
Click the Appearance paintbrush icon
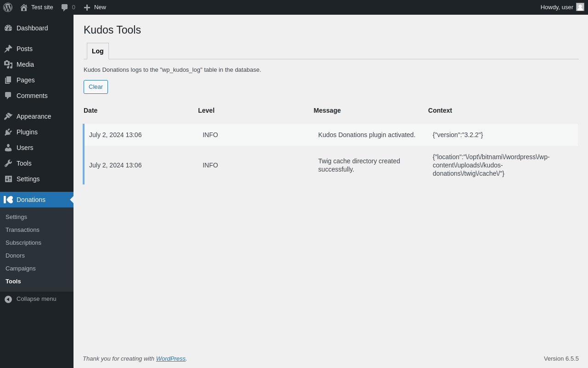8,116
